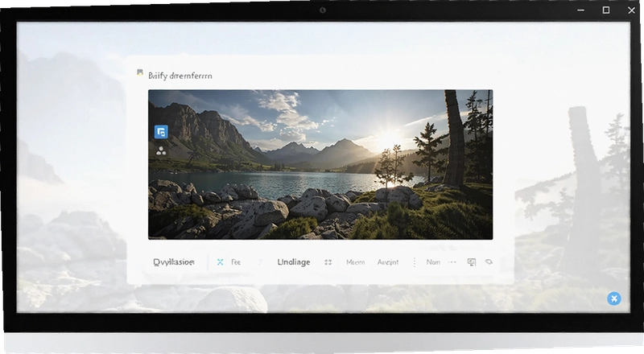Open the three-dots more options menu
Viewport: 644px width, 354px height.
452,262
